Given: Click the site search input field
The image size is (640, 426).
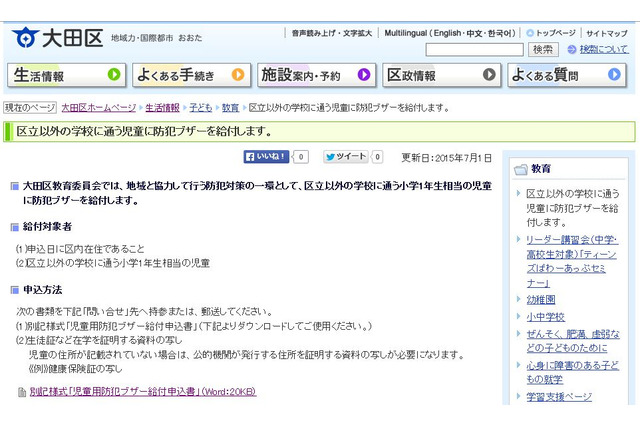Looking at the screenshot, I should click(x=474, y=50).
